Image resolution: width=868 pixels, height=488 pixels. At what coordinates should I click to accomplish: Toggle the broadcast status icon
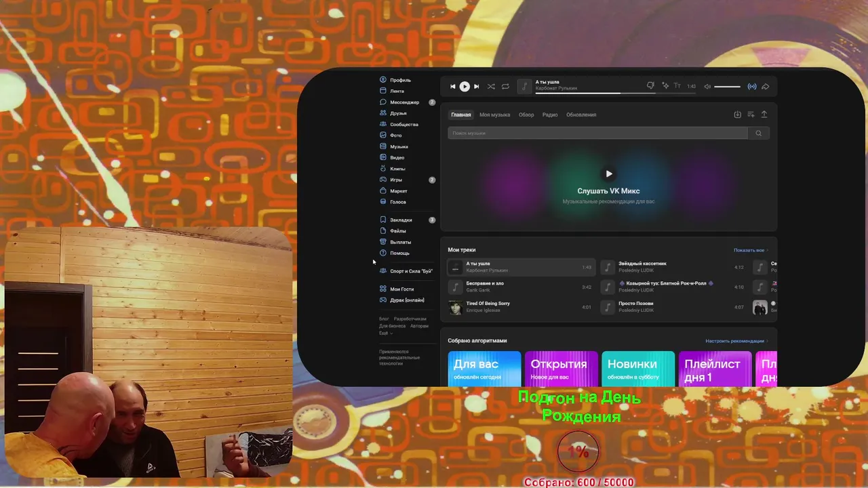pyautogui.click(x=752, y=87)
